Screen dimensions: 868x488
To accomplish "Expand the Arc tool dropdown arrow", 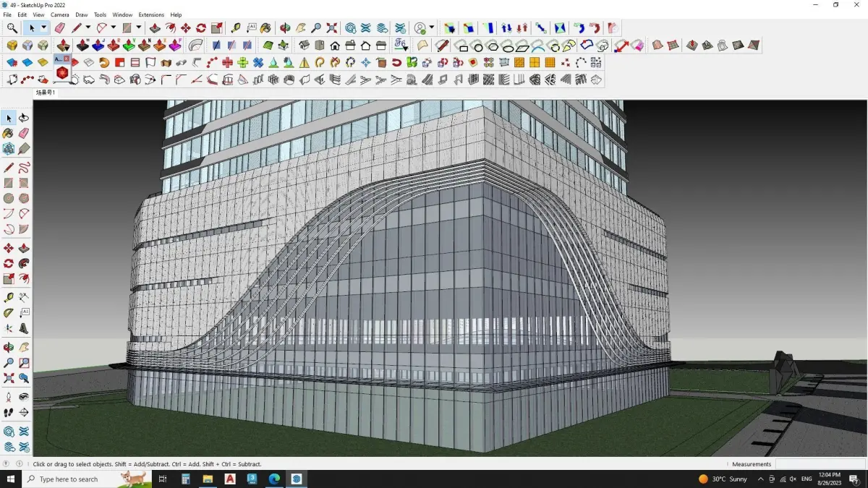I will click(113, 28).
